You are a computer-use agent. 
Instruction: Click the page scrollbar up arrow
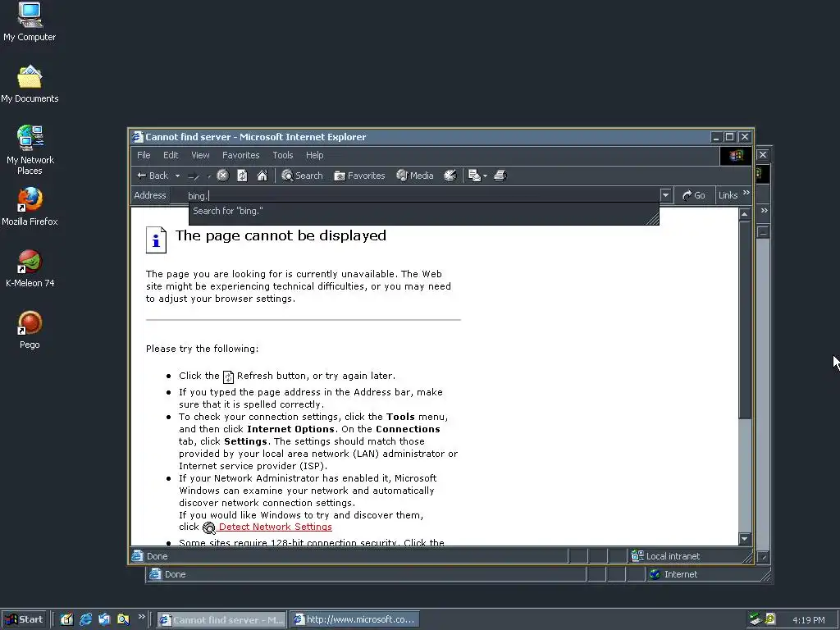[x=744, y=214]
